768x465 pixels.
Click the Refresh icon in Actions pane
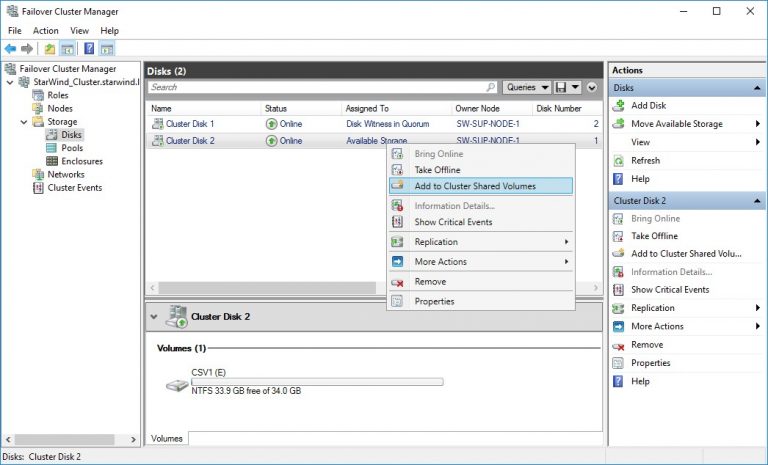[619, 160]
